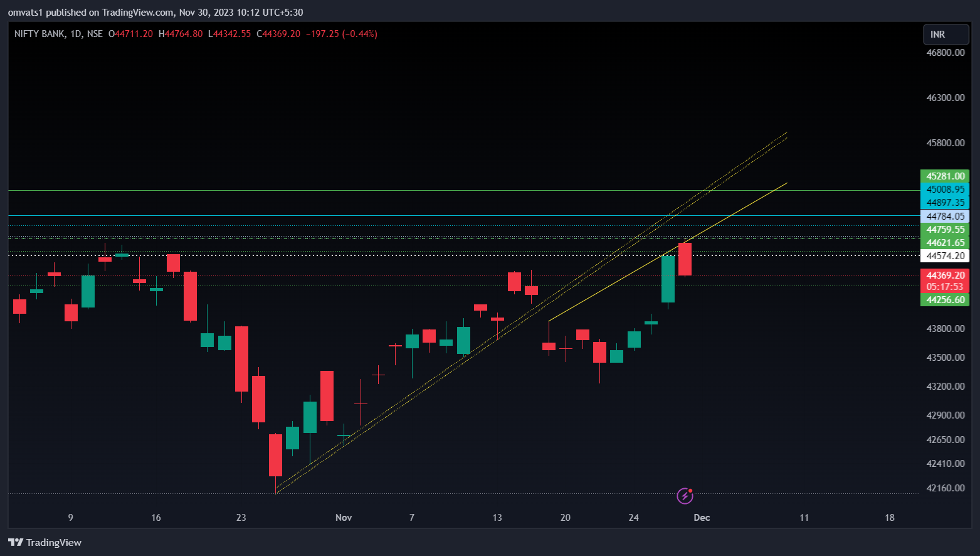Click the NIFTY BANK, 1D, NSE symbol title
980x556 pixels.
click(x=58, y=34)
